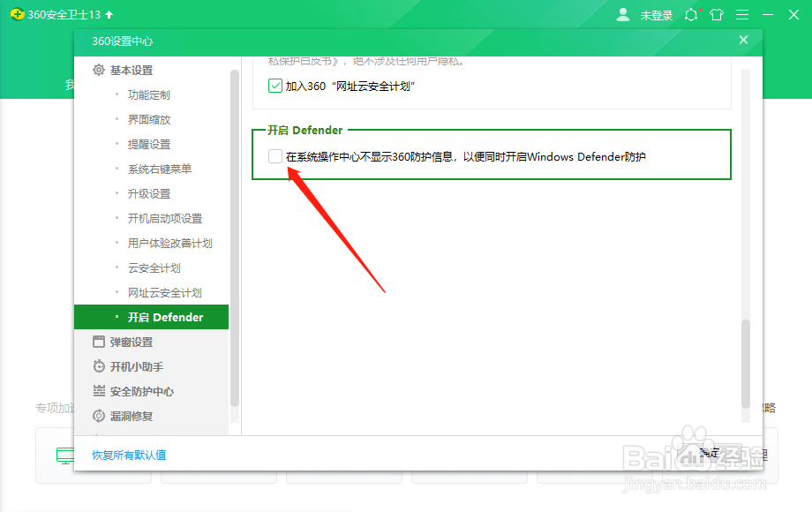Uncheck 加入360 "网址云安全计划" checkbox

click(x=275, y=86)
